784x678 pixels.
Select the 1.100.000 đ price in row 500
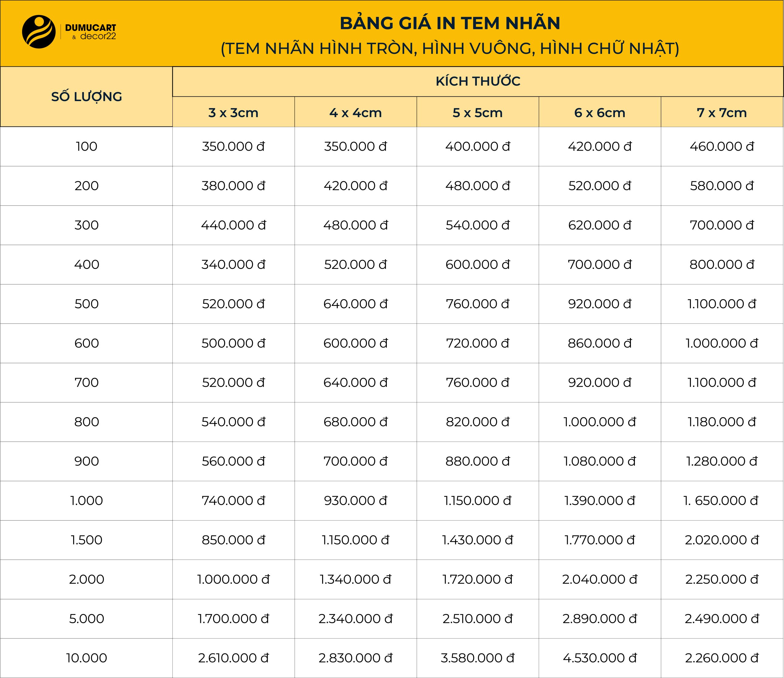(722, 304)
